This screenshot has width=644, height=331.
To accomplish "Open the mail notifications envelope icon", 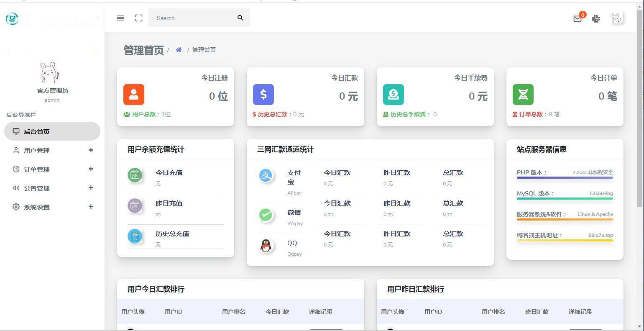I will [x=578, y=18].
